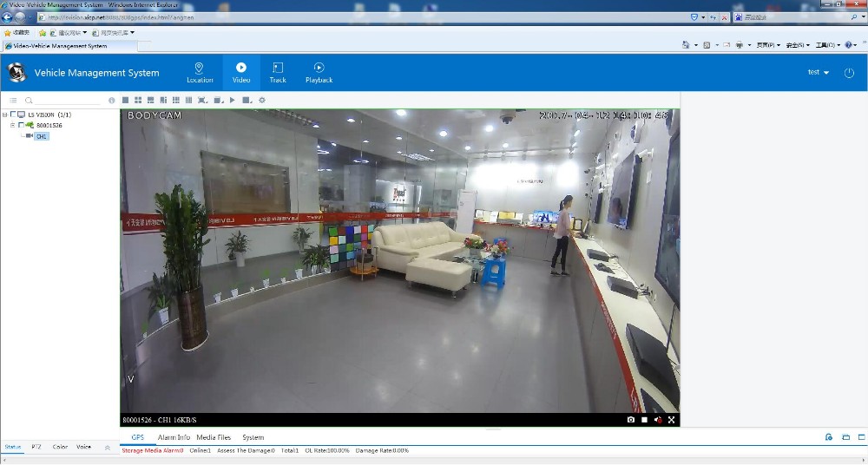868x465 pixels.
Task: Open the Alarm Info tab
Action: click(174, 437)
